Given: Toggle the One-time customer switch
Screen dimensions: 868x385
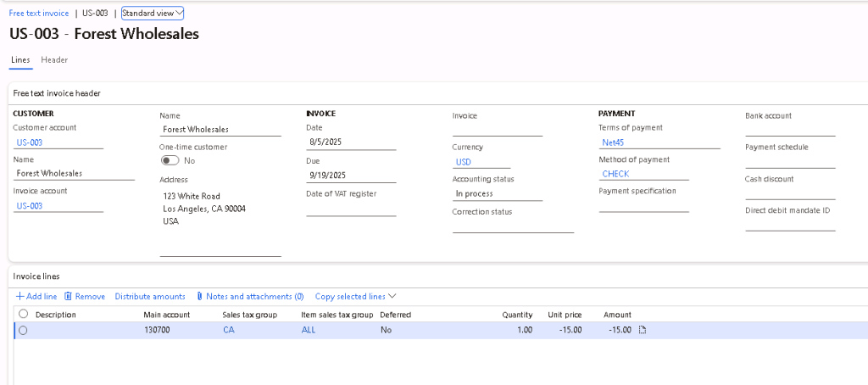Looking at the screenshot, I should pyautogui.click(x=170, y=160).
